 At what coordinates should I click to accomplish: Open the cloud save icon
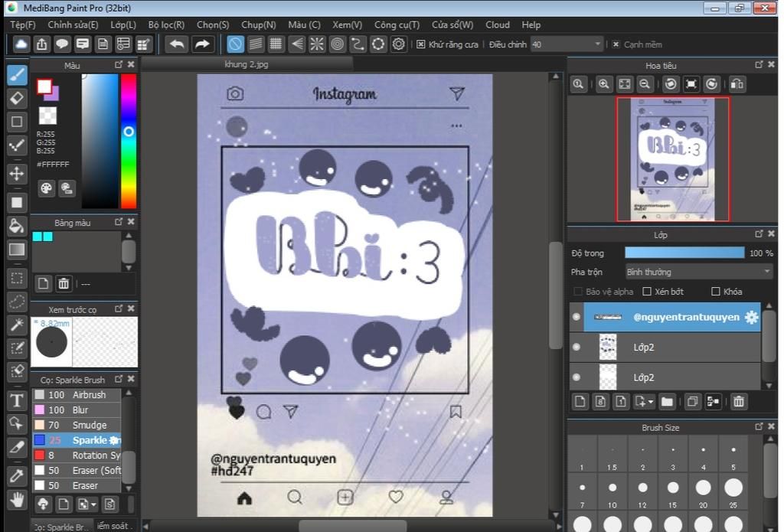click(x=21, y=44)
